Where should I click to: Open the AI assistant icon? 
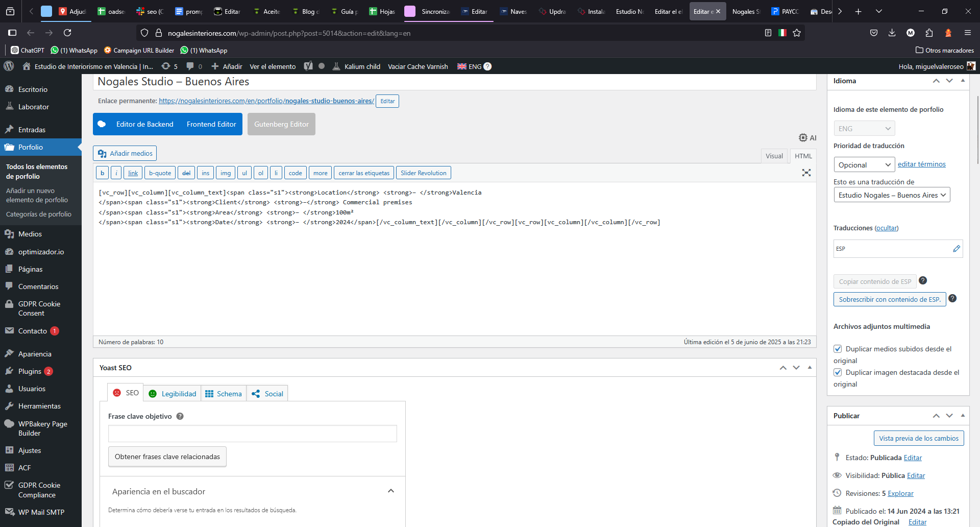click(807, 138)
